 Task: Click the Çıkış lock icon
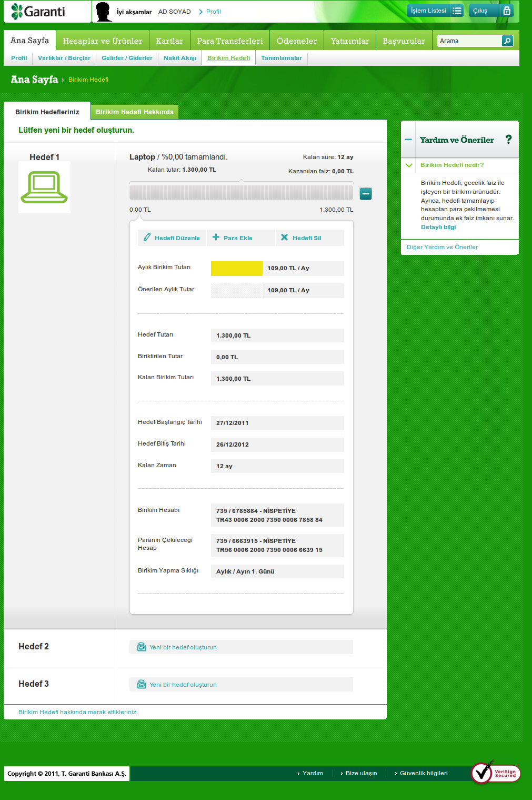(506, 11)
